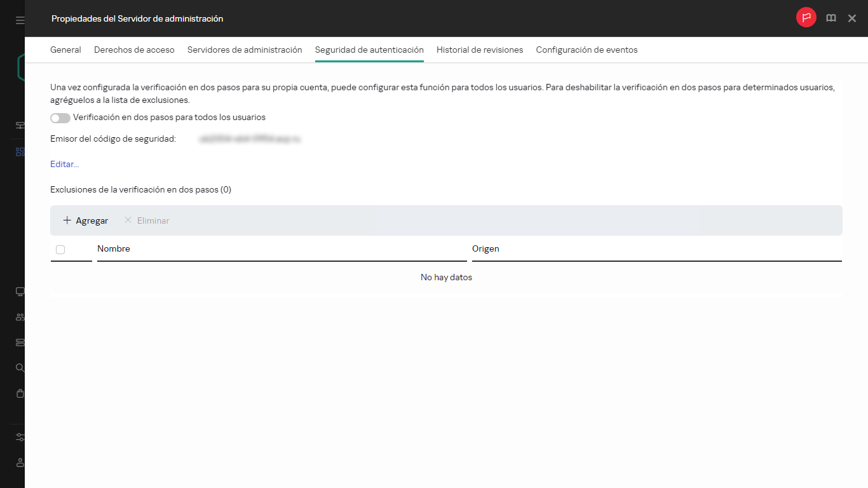
Task: Enable two-step verification for all users
Action: (x=60, y=118)
